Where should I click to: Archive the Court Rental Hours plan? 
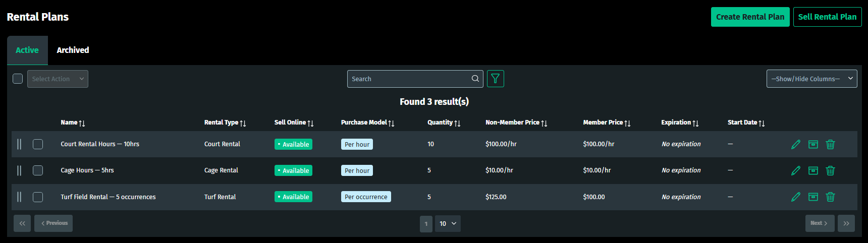[813, 145]
